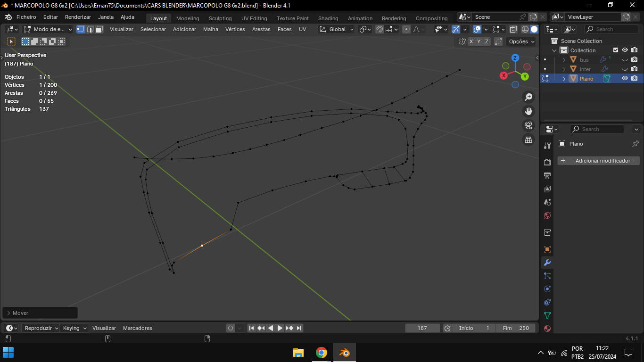Select vertex select mode
The width and height of the screenshot is (644, 362).
point(81,29)
